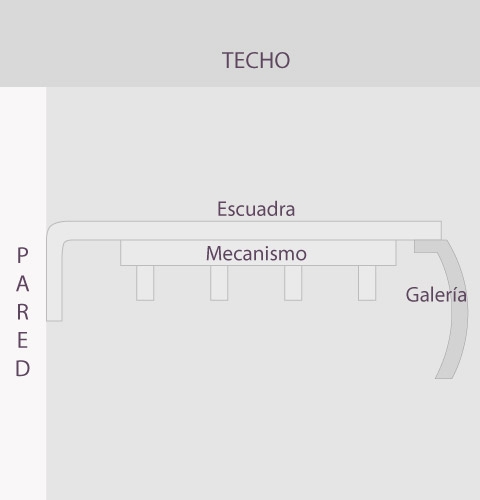The width and height of the screenshot is (480, 500).
Task: Select the Escuadra label text
Action: [256, 209]
